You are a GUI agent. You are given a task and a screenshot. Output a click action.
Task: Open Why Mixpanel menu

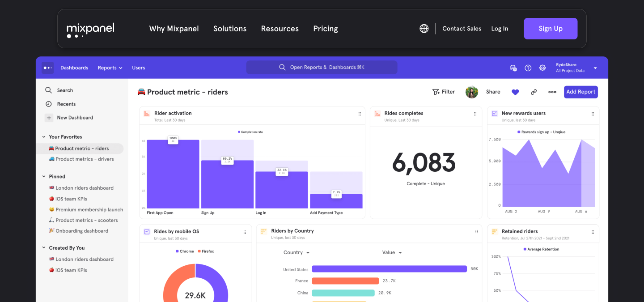174,29
